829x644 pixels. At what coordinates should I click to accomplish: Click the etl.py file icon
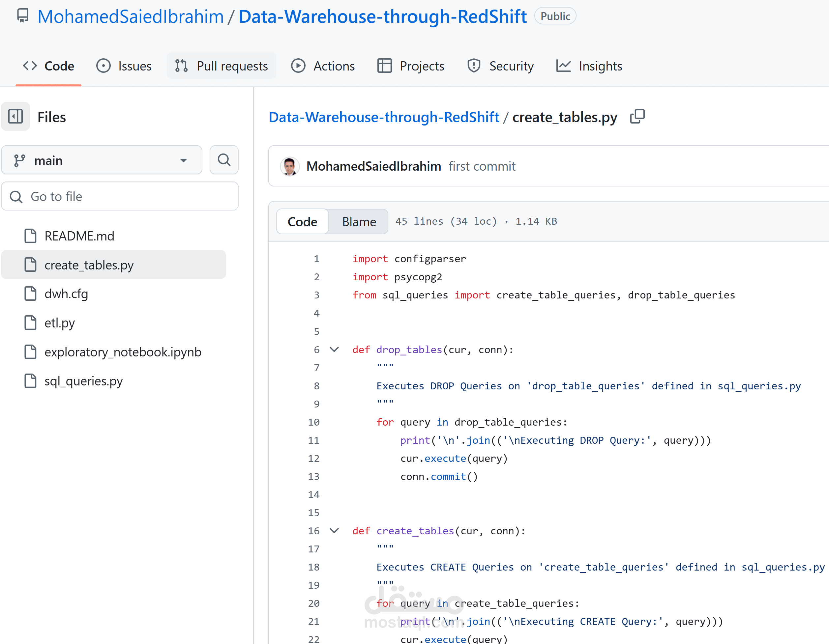tap(30, 323)
